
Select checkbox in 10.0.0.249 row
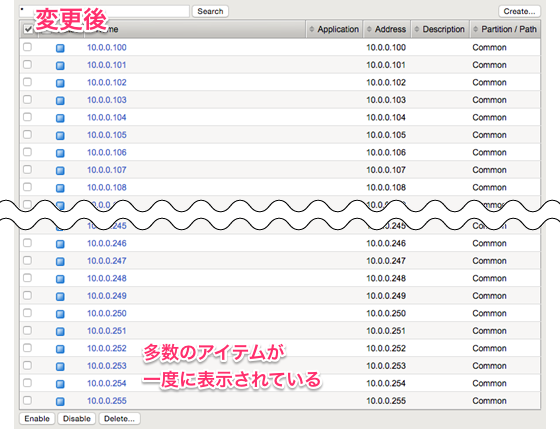pos(28,295)
